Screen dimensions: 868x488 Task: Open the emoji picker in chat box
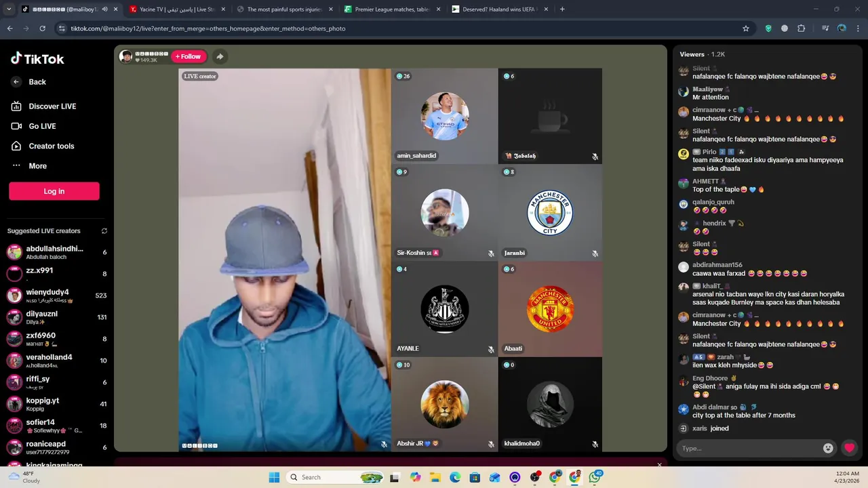pyautogui.click(x=828, y=448)
